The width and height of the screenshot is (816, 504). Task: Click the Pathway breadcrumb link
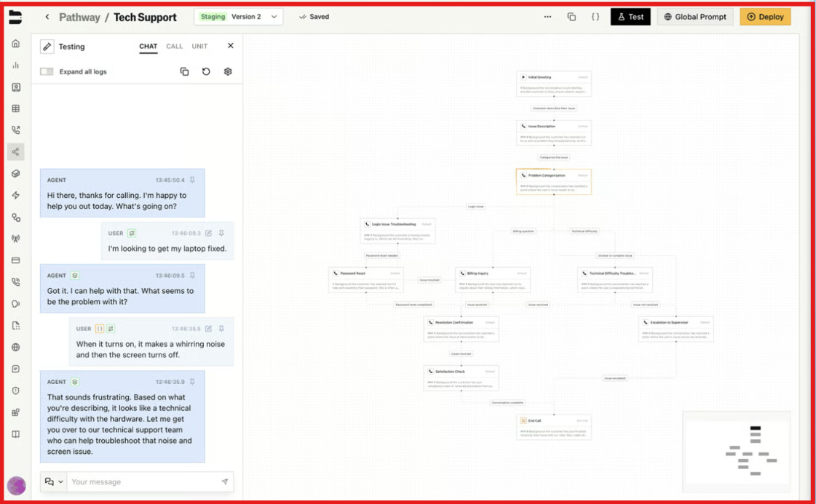click(x=79, y=17)
